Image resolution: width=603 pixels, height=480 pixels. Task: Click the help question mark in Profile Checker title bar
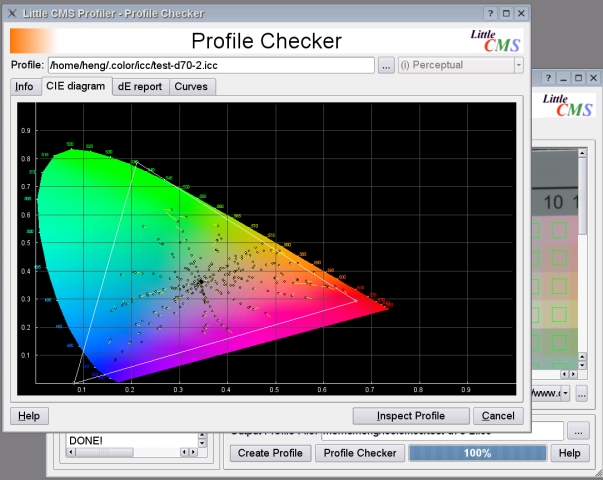[x=490, y=13]
